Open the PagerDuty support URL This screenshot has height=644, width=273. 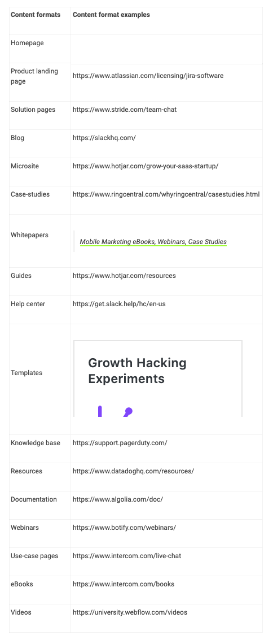tap(120, 443)
